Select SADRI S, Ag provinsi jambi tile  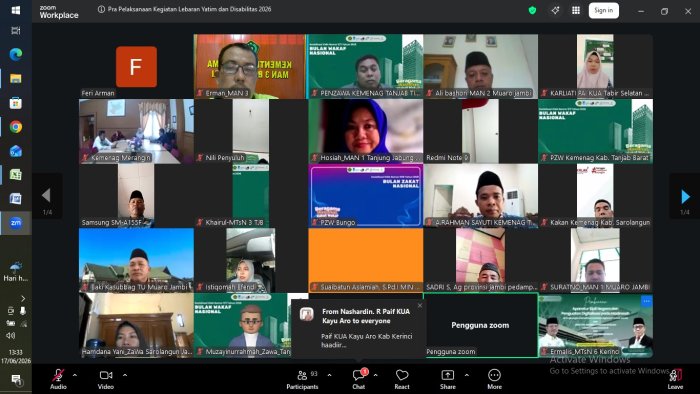pyautogui.click(x=481, y=261)
